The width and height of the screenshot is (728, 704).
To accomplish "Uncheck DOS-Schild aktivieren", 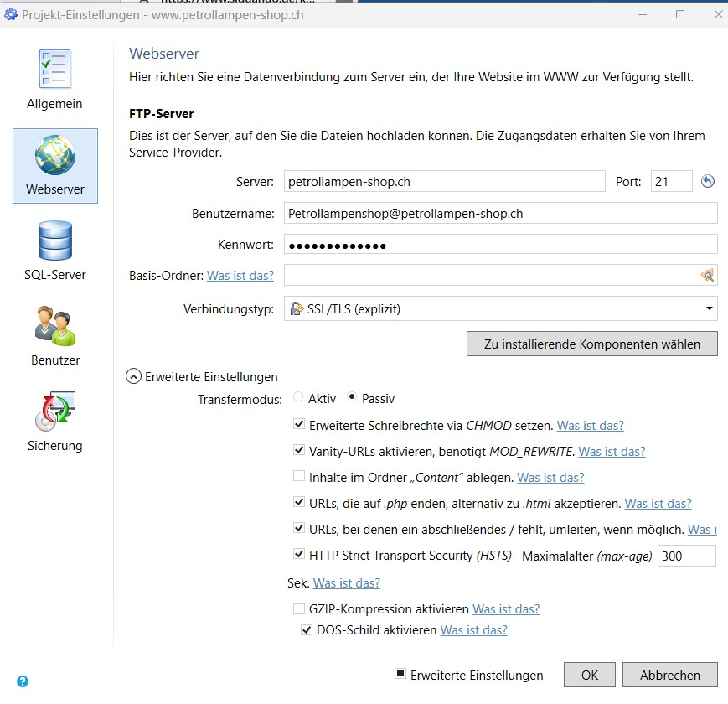I will coord(307,630).
